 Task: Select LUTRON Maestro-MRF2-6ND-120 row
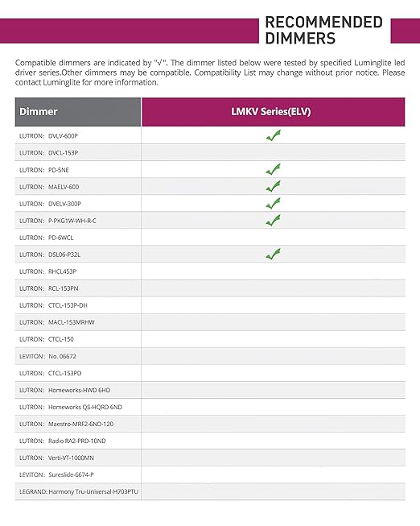point(66,424)
